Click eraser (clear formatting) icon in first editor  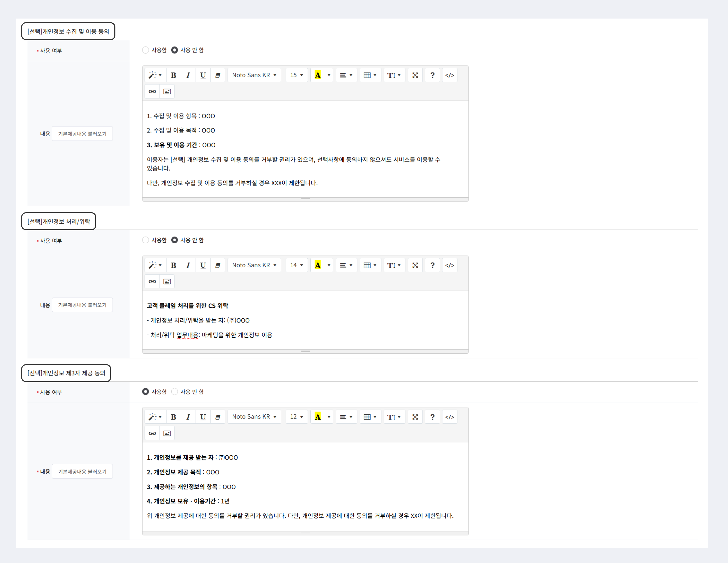(x=218, y=75)
